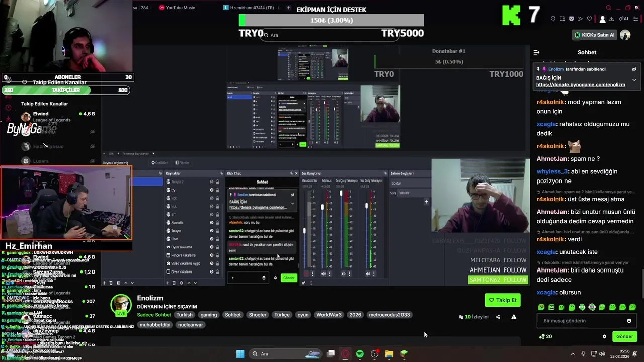Viewport: 644px width, 362px height.
Task: Collapse the Sohbet chat panel icon
Action: click(536, 52)
